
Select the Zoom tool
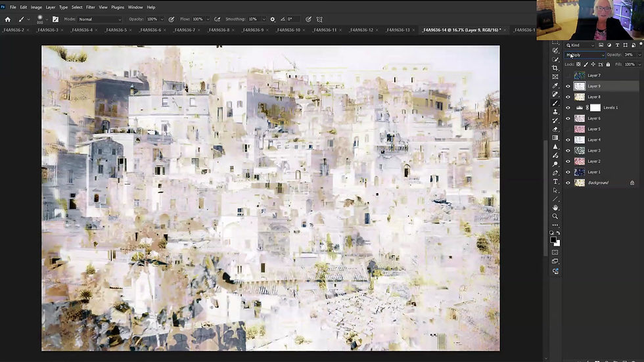tap(555, 216)
